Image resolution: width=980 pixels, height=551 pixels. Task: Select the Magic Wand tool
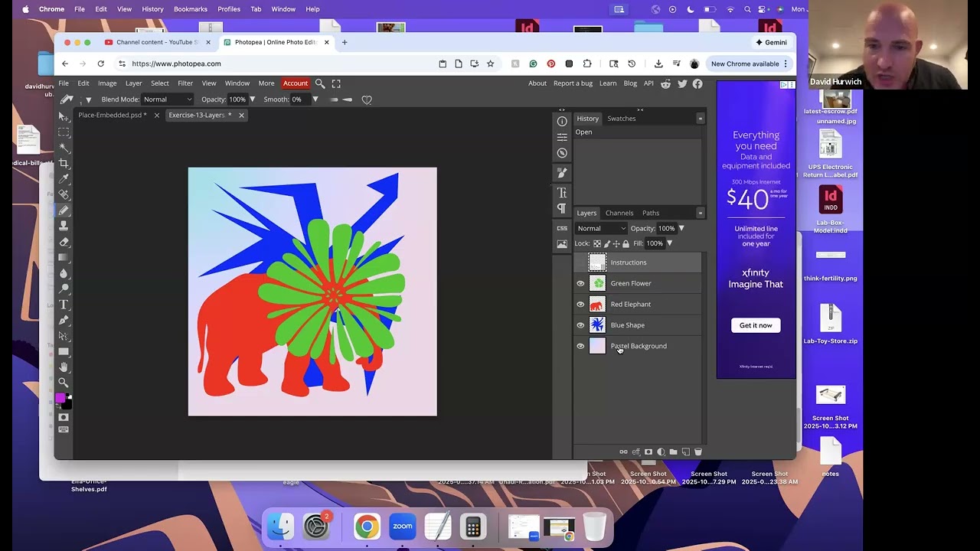(x=64, y=148)
